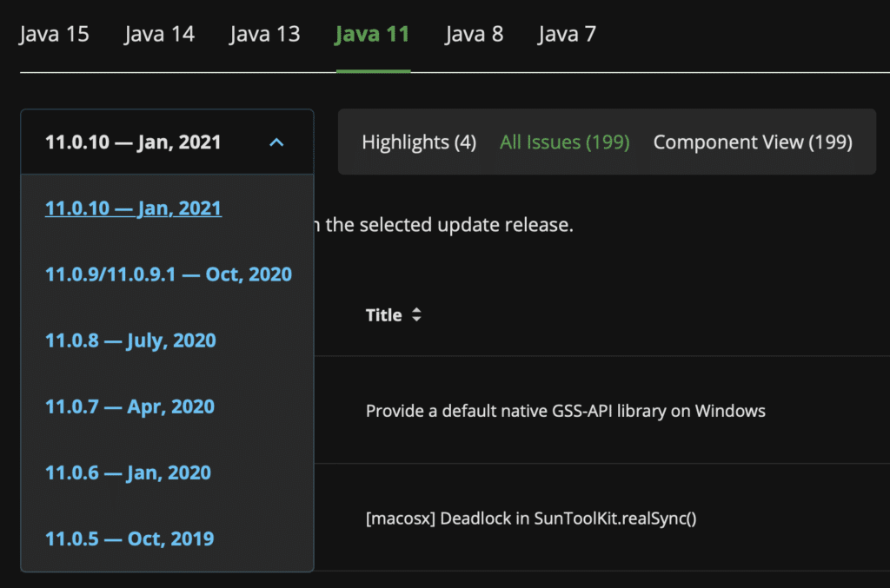The image size is (890, 588).
Task: Open the Java 14 tab
Action: point(159,34)
